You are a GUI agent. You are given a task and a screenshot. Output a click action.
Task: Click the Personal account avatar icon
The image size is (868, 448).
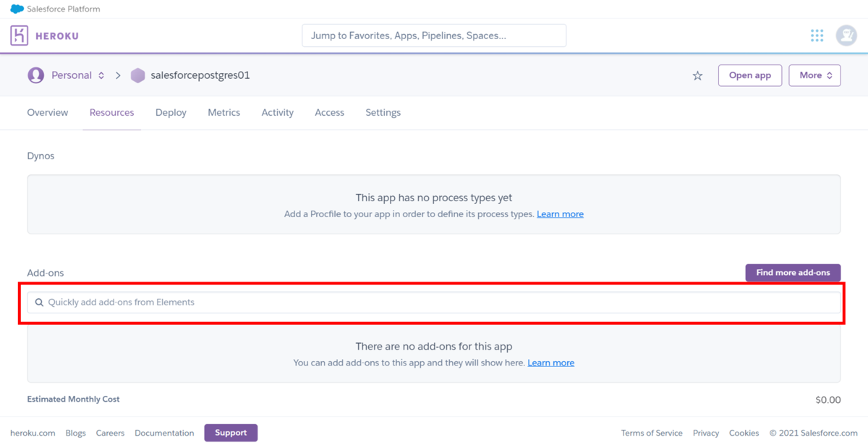pyautogui.click(x=35, y=75)
